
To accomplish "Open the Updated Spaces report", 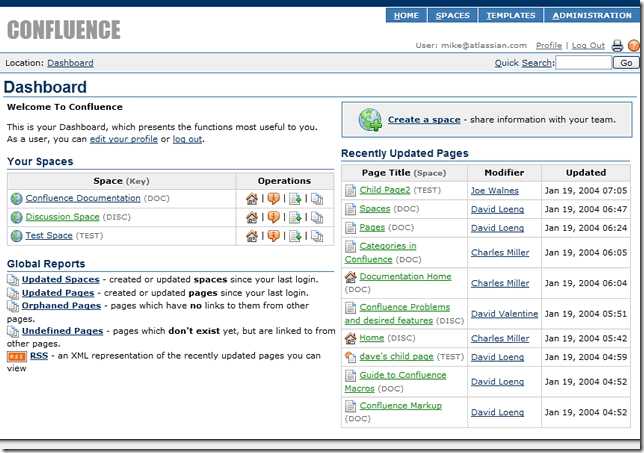I will tap(61, 280).
